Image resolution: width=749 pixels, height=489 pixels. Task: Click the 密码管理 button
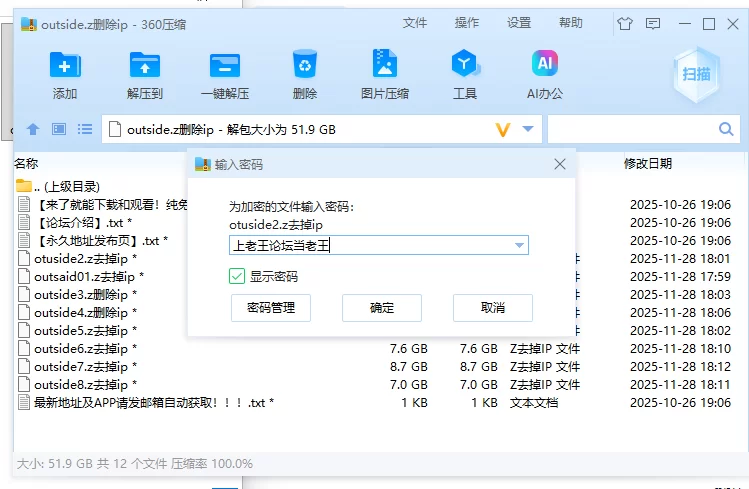[x=270, y=307]
